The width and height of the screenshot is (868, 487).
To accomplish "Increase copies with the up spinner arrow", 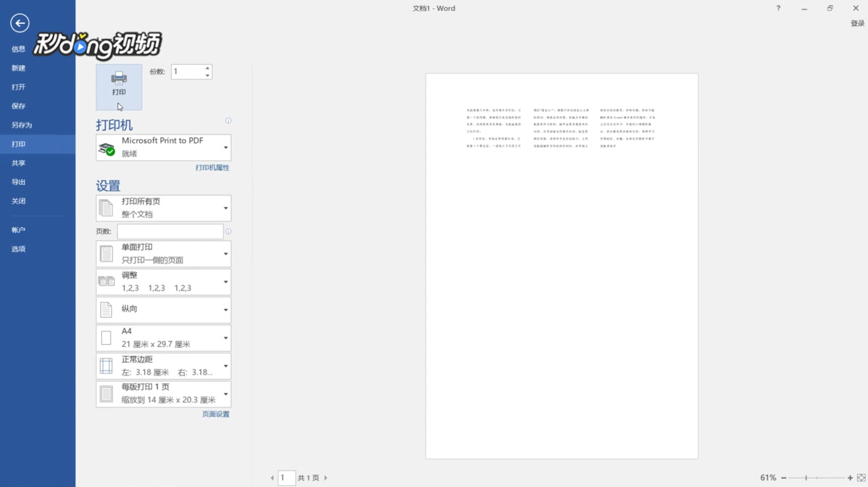I will pyautogui.click(x=207, y=68).
